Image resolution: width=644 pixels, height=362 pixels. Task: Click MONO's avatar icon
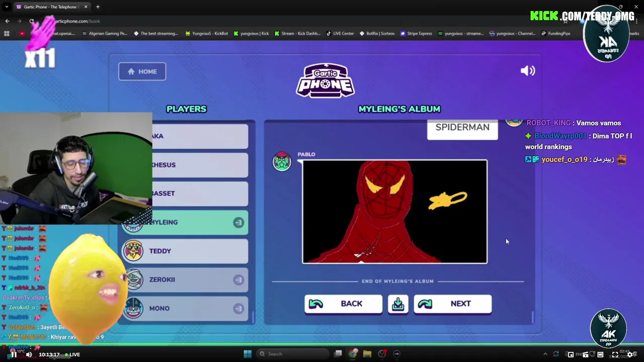coord(133,308)
